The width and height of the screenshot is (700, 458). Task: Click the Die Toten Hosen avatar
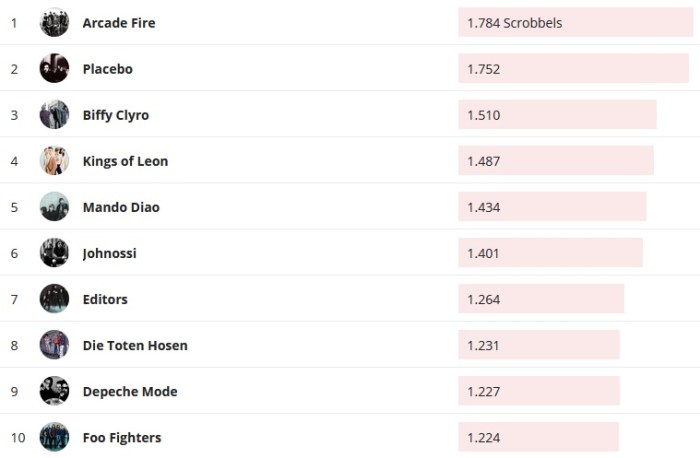pyautogui.click(x=54, y=345)
